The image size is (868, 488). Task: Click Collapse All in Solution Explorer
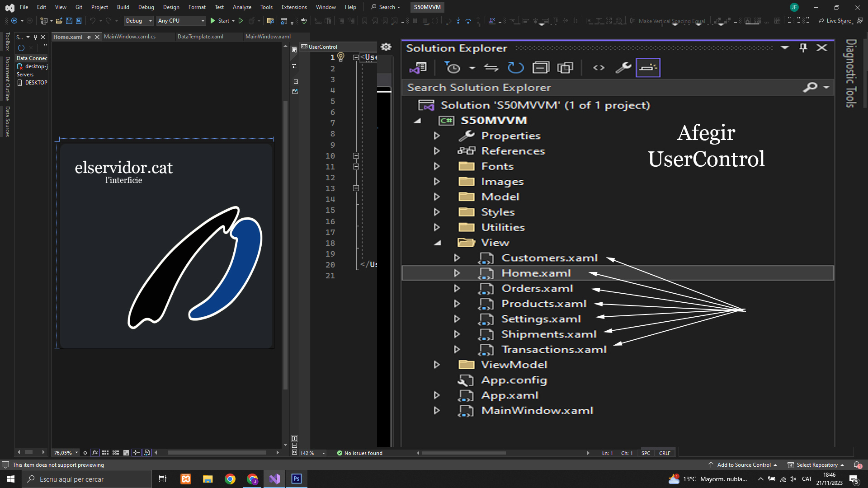pos(540,68)
